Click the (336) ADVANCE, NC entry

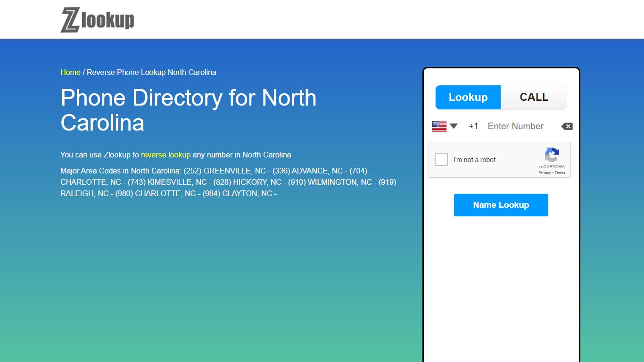coord(308,171)
